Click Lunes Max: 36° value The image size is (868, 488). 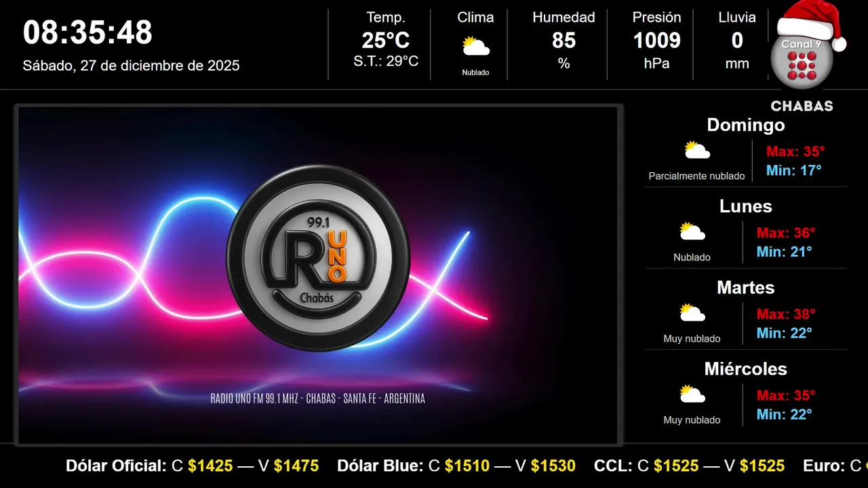[x=786, y=232]
